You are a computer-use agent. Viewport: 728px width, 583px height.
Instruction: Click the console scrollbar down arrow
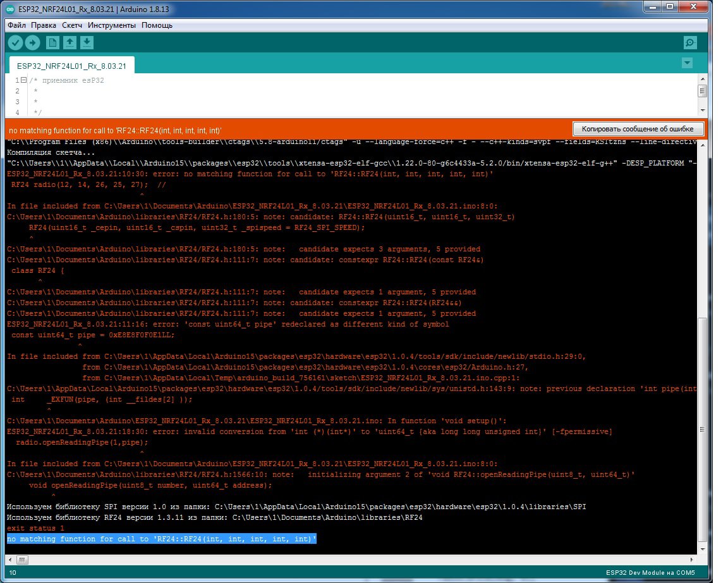pos(703,549)
